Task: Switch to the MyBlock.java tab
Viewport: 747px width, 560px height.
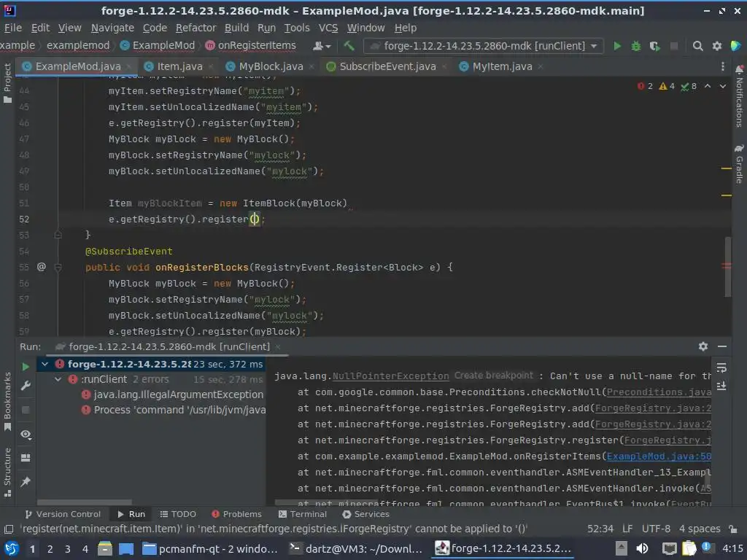Action: [271, 66]
